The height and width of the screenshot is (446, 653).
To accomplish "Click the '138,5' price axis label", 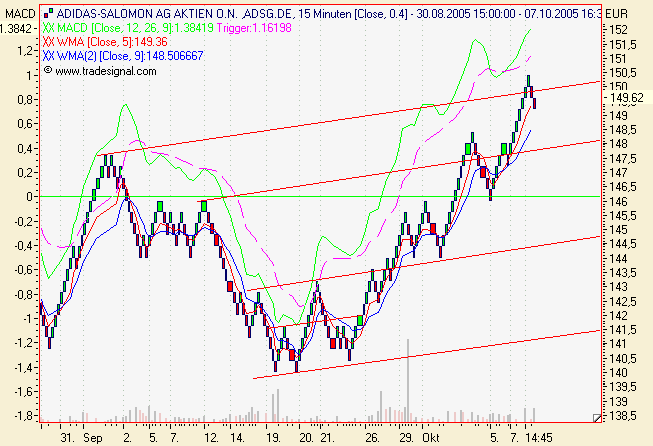I will (x=623, y=416).
